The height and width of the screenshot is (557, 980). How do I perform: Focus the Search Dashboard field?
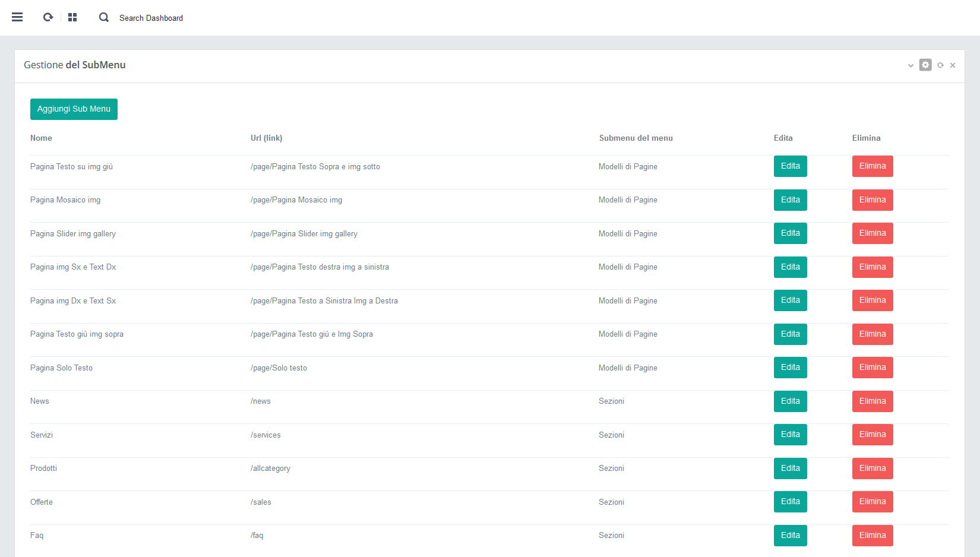151,18
